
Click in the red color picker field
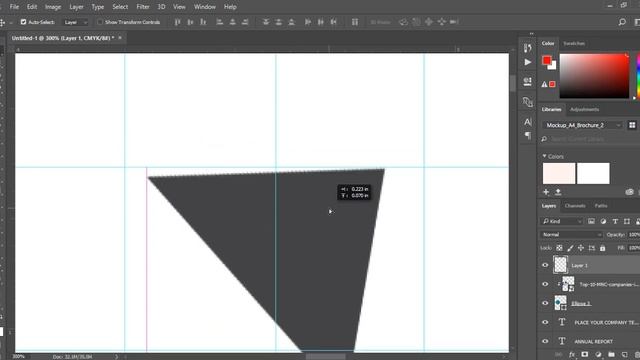pyautogui.click(x=594, y=76)
